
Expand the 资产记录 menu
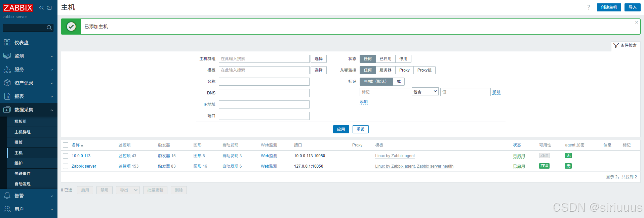tap(29, 83)
